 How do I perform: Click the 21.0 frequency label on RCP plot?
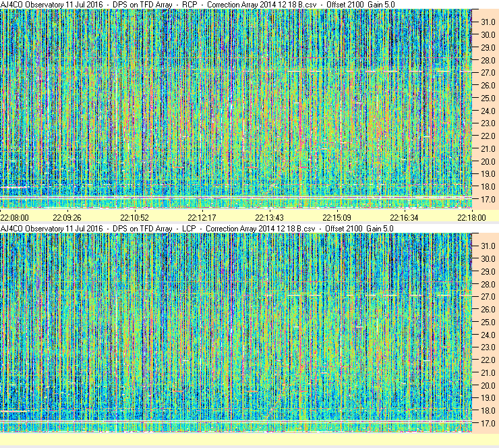(488, 148)
